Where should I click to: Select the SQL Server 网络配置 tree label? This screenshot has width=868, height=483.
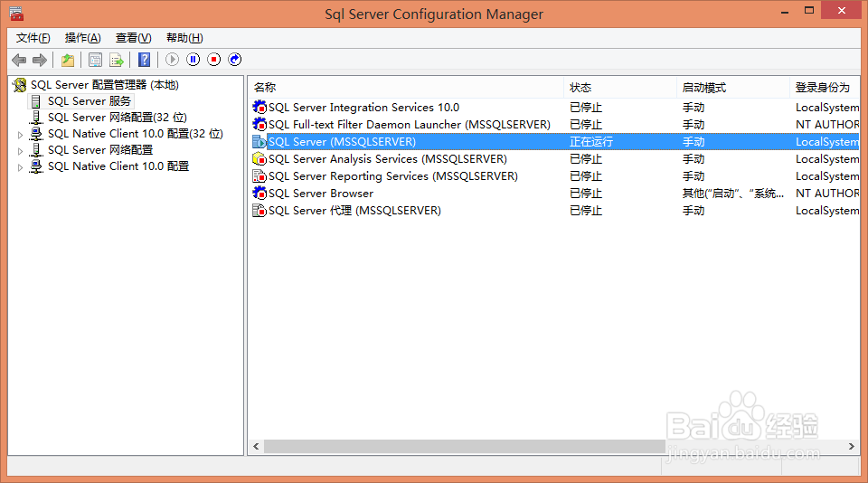pos(100,149)
